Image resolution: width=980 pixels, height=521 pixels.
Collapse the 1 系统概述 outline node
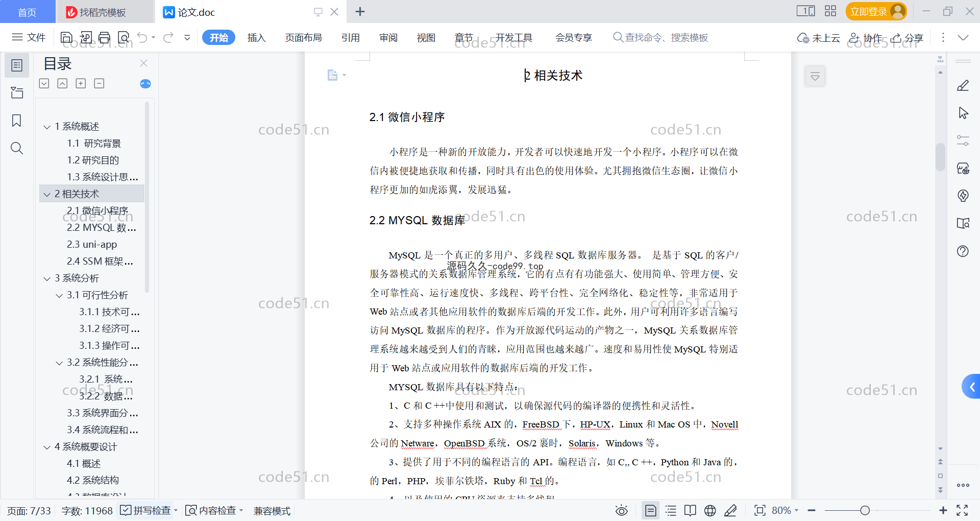click(47, 127)
